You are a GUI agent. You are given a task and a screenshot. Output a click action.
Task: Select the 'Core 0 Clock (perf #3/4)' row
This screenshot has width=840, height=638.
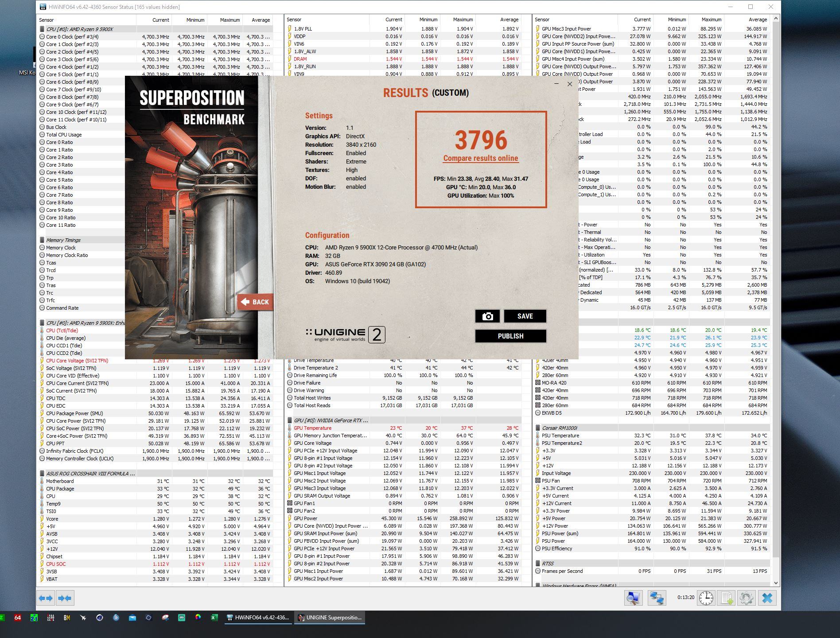[x=155, y=37]
